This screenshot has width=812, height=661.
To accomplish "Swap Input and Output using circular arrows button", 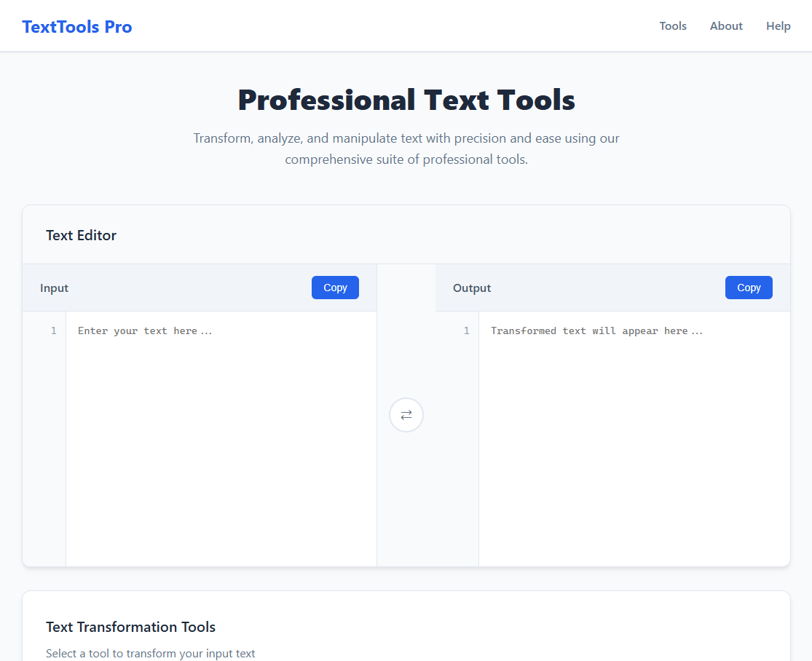I will click(406, 414).
